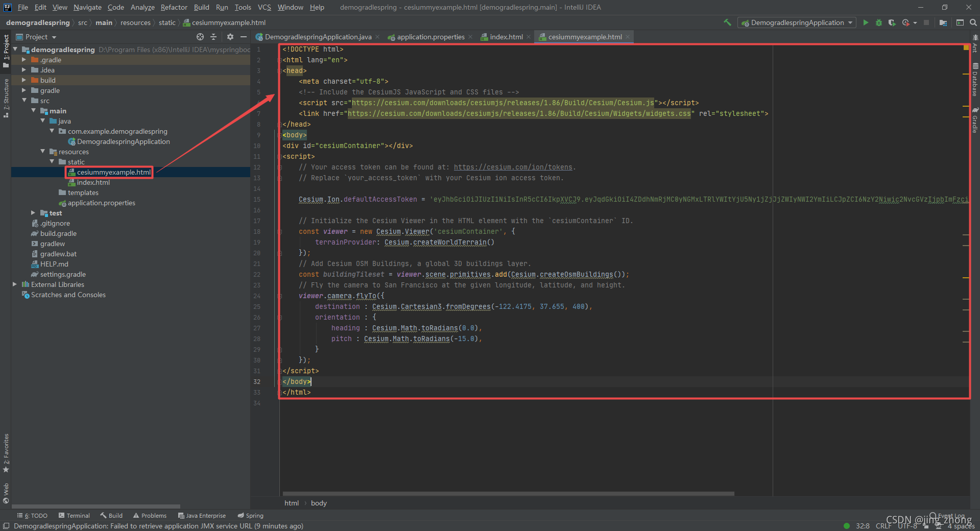
Task: Click the Project panel horizontal scrollbar
Action: point(96,506)
